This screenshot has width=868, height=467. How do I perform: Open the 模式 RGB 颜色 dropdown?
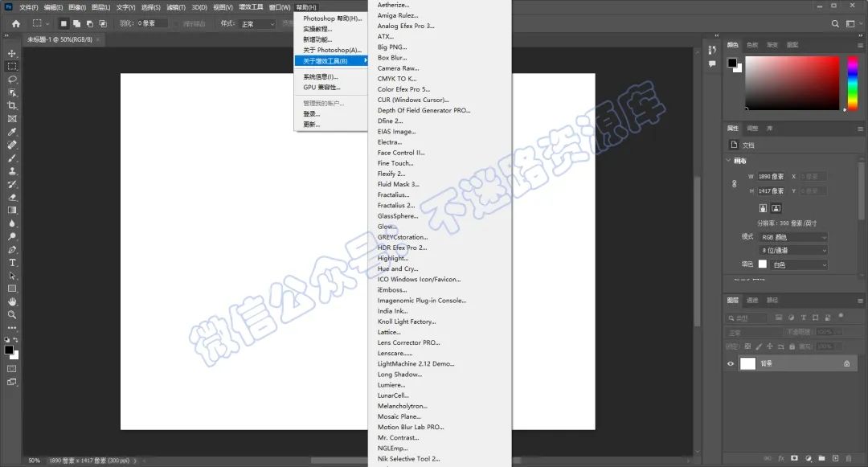793,237
